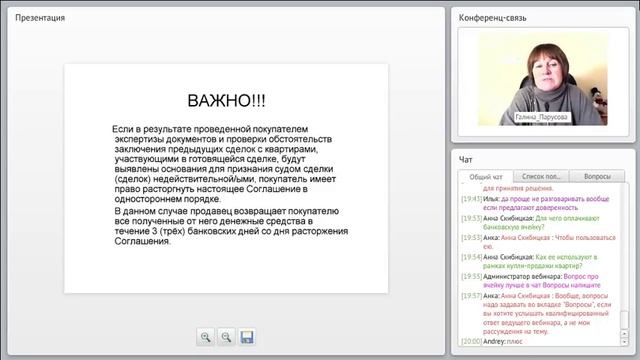Click the Галина_Парусова name label on video
The height and width of the screenshot is (360, 640).
541,117
